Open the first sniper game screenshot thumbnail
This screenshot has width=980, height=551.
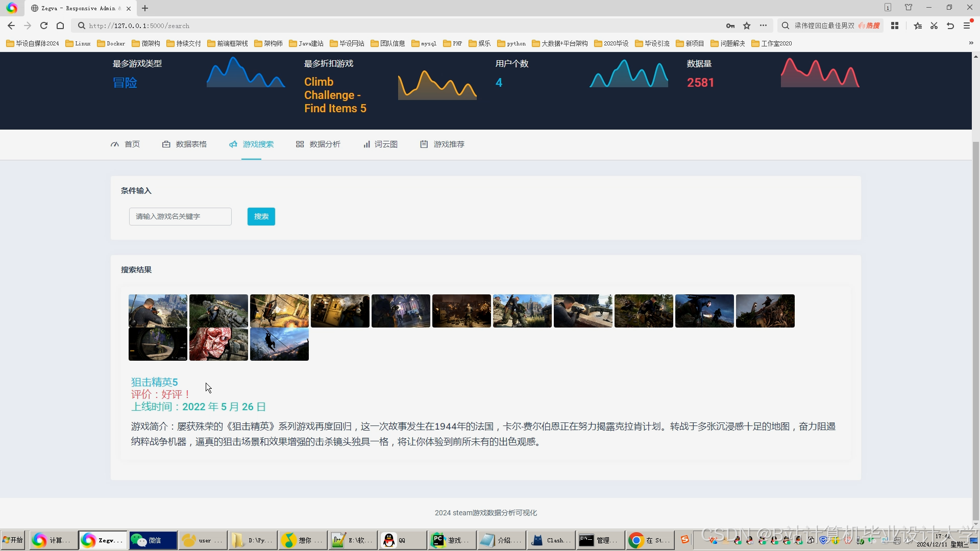(158, 311)
